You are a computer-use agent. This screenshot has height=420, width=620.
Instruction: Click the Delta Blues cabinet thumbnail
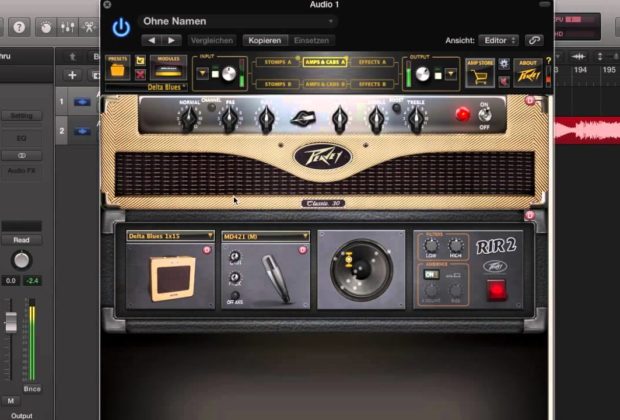point(171,279)
